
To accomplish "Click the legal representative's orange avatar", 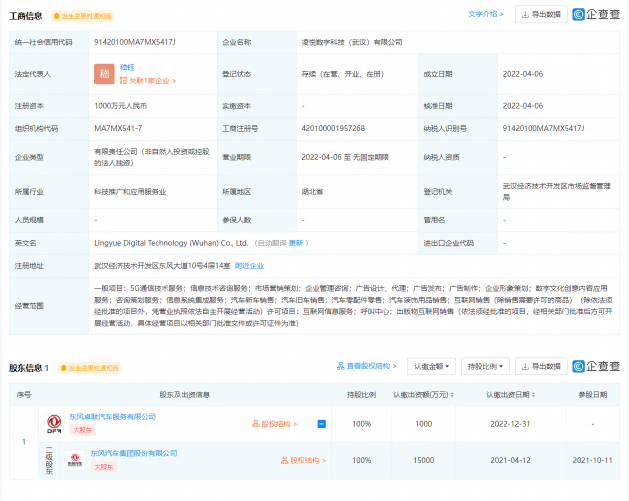I will [104, 74].
